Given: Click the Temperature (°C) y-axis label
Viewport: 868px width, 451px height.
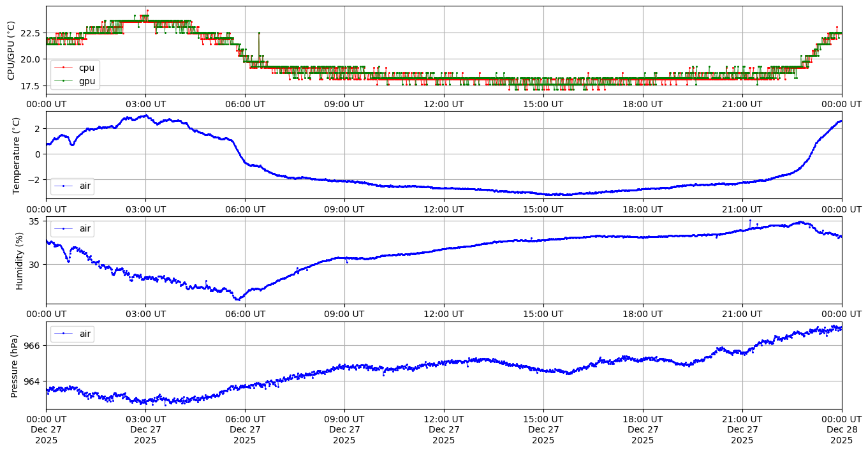Looking at the screenshot, I should point(17,155).
